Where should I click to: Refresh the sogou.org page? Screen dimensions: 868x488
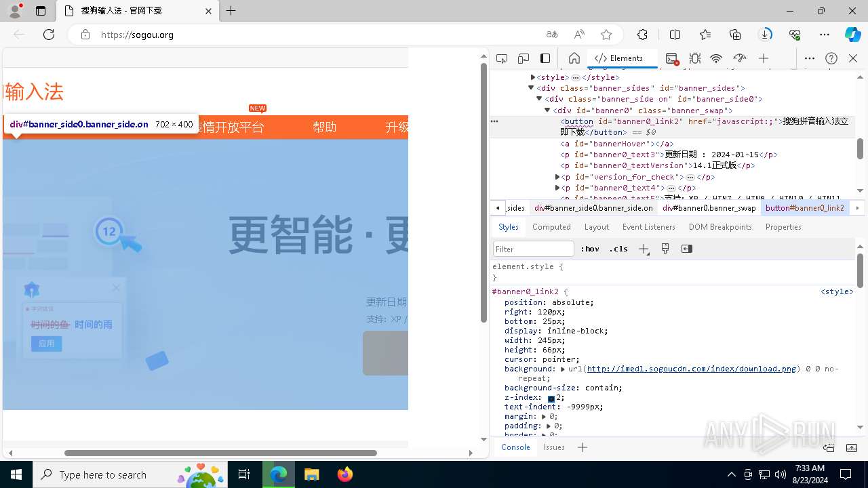tap(49, 35)
